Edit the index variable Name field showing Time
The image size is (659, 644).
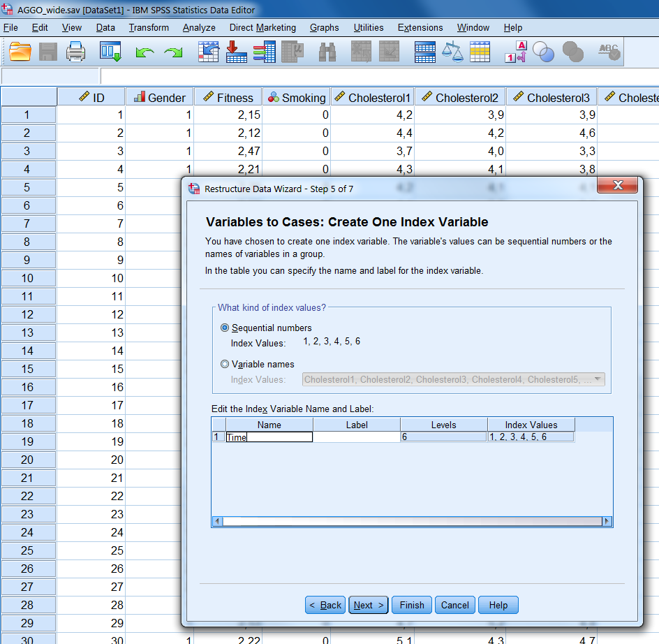tap(269, 437)
